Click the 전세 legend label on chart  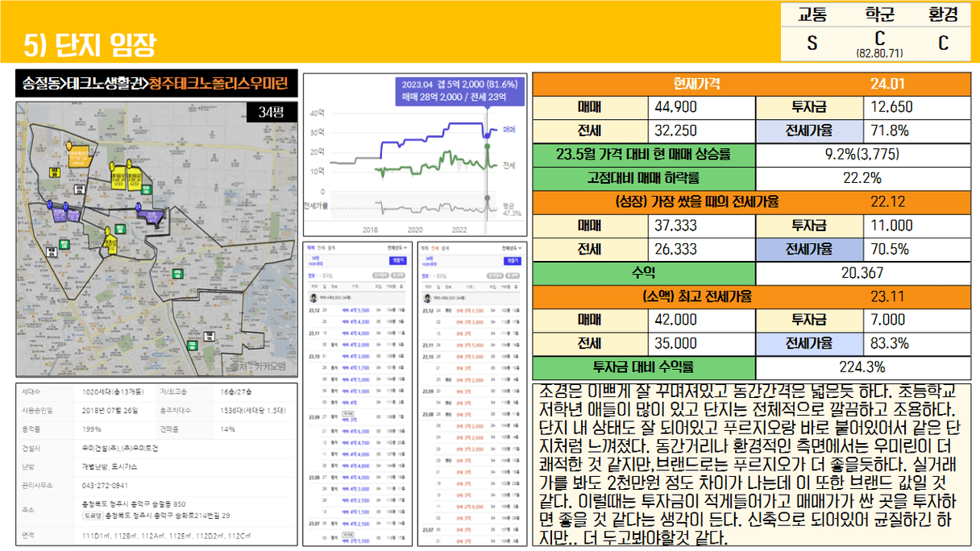(509, 165)
